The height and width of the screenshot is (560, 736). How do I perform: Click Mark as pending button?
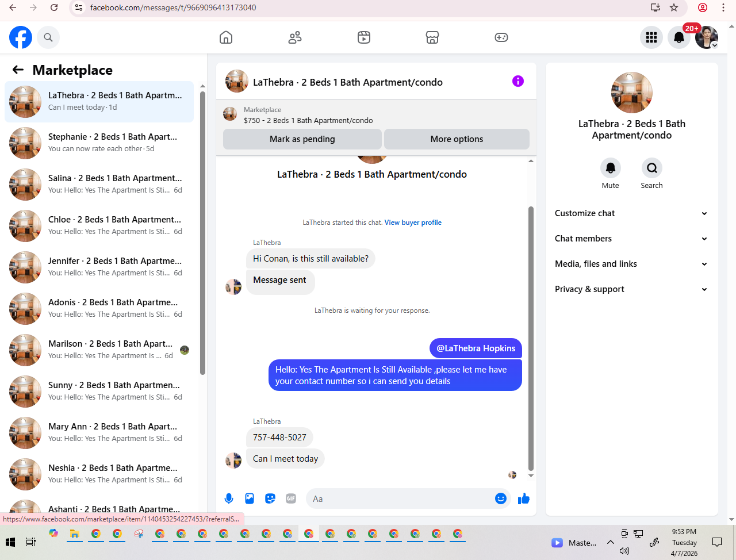pos(302,139)
